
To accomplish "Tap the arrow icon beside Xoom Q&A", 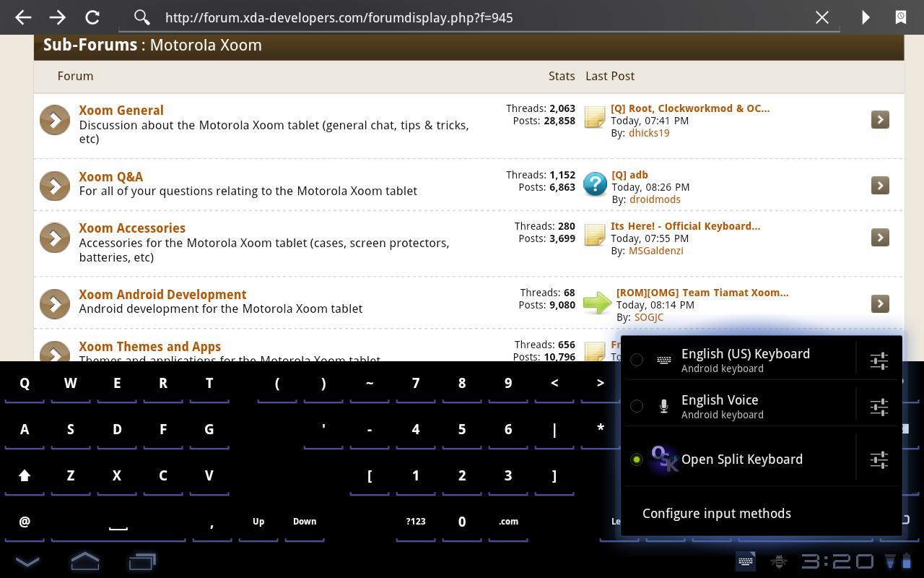I will pos(879,186).
